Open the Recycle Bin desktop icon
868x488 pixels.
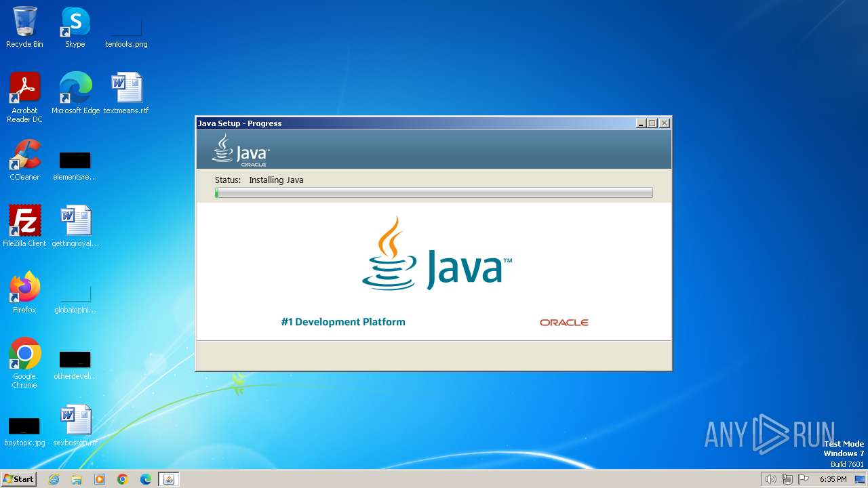(24, 27)
